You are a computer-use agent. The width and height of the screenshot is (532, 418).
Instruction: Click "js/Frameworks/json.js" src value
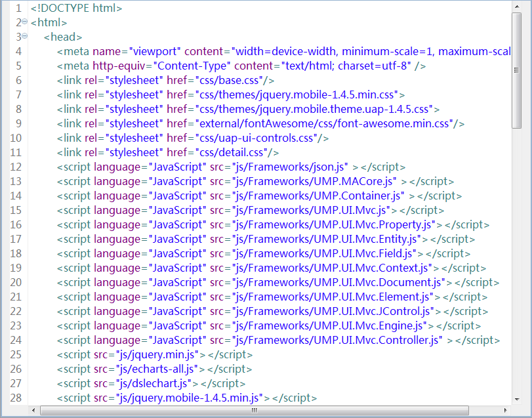(290, 167)
